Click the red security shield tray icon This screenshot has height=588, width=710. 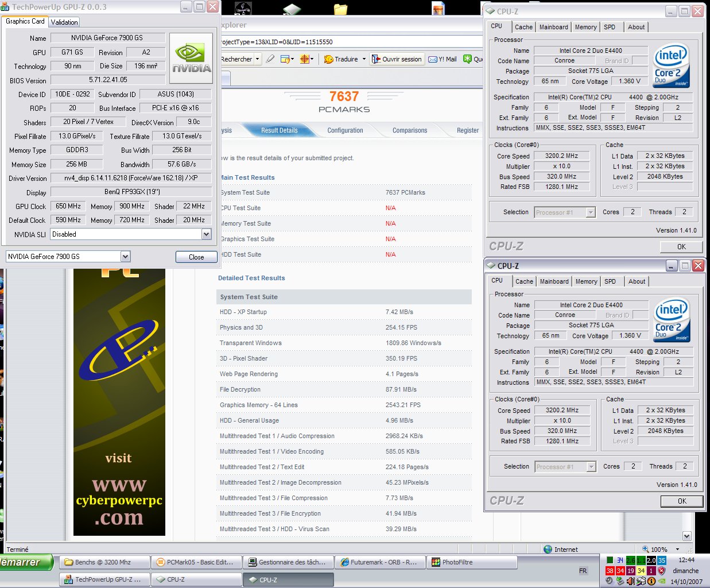[x=661, y=571]
